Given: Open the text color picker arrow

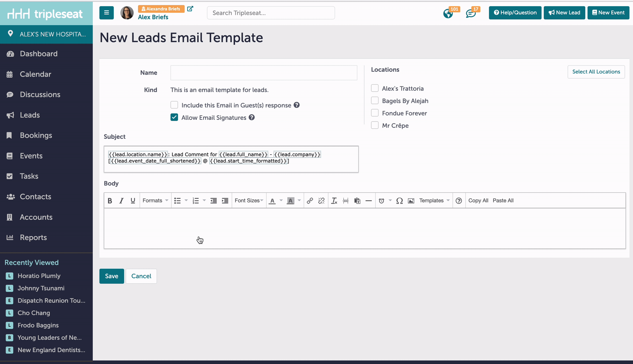Looking at the screenshot, I should [281, 201].
